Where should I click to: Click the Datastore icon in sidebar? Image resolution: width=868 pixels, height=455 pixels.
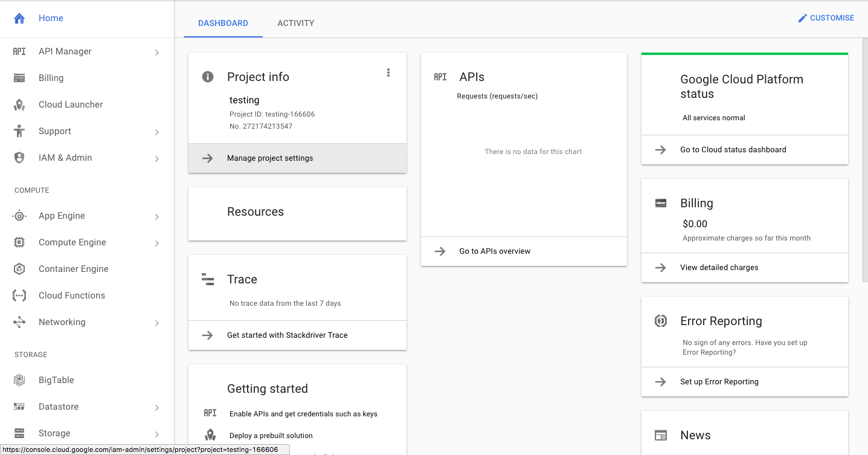(x=19, y=407)
